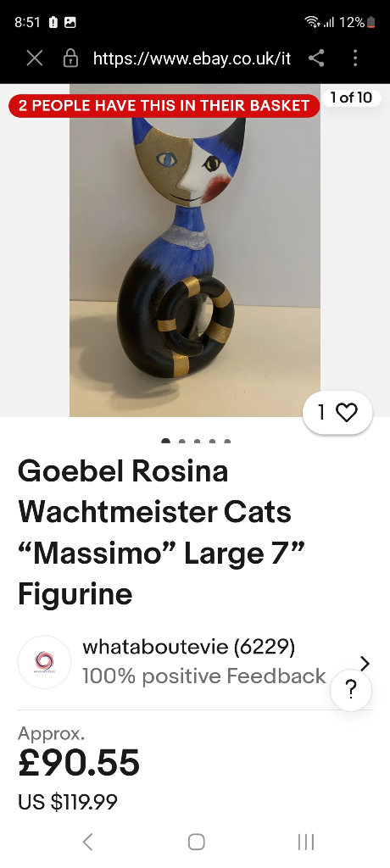The image size is (390, 868).
Task: Open the Massimo cat figurine photo
Action: [x=195, y=250]
